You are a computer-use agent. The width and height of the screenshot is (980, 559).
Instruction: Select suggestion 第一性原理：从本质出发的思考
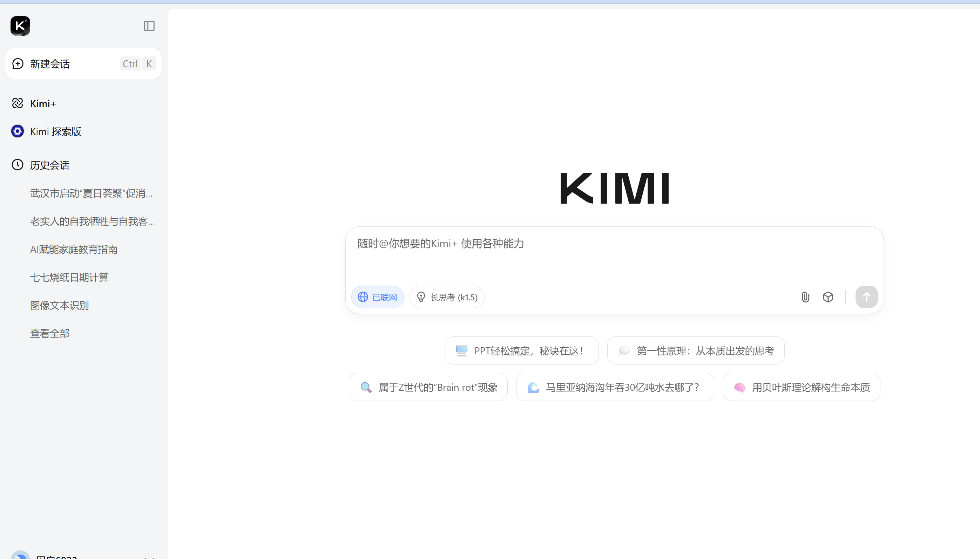point(696,351)
